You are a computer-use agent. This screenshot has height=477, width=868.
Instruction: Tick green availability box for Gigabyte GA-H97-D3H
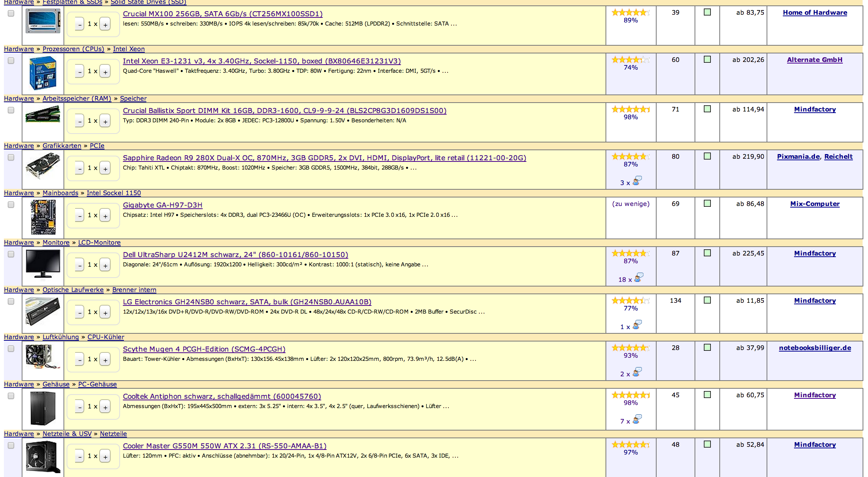707,204
